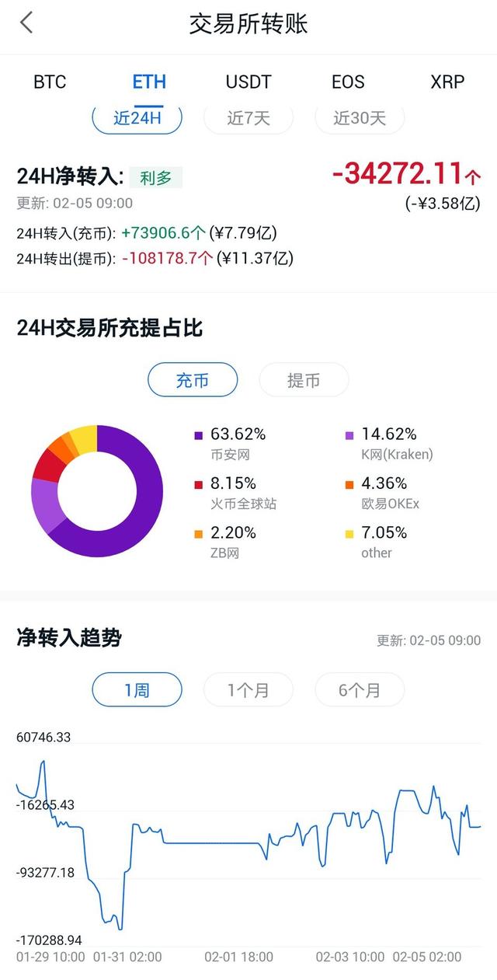
Task: Switch to the BTC tab
Action: click(x=50, y=82)
